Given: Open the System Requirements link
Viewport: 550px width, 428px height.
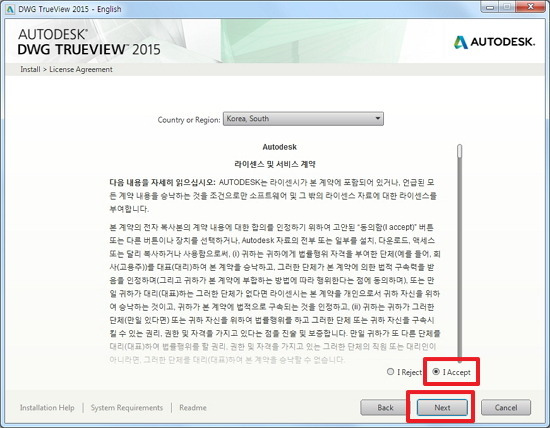Looking at the screenshot, I should [x=127, y=408].
